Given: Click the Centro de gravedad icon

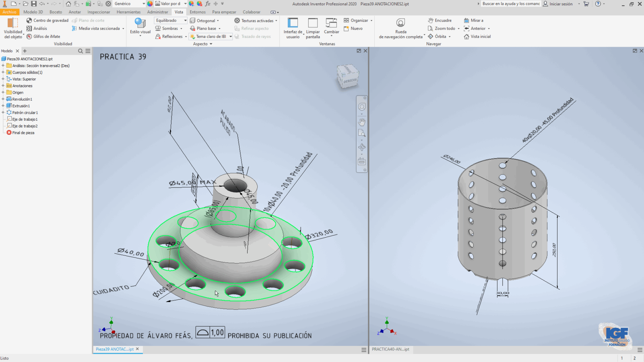Looking at the screenshot, I should click(29, 21).
